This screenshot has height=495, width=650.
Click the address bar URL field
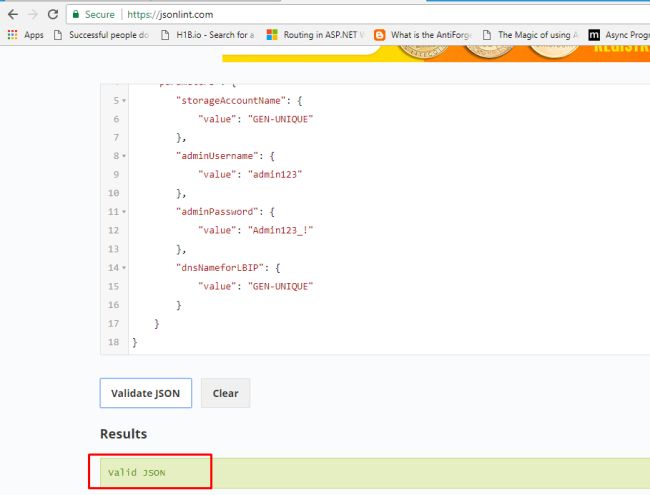[358, 15]
